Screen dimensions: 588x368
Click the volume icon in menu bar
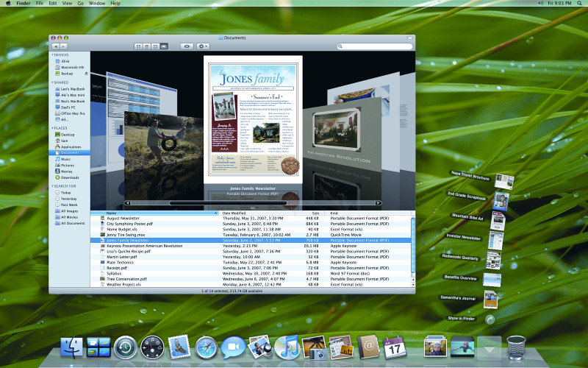click(540, 3)
